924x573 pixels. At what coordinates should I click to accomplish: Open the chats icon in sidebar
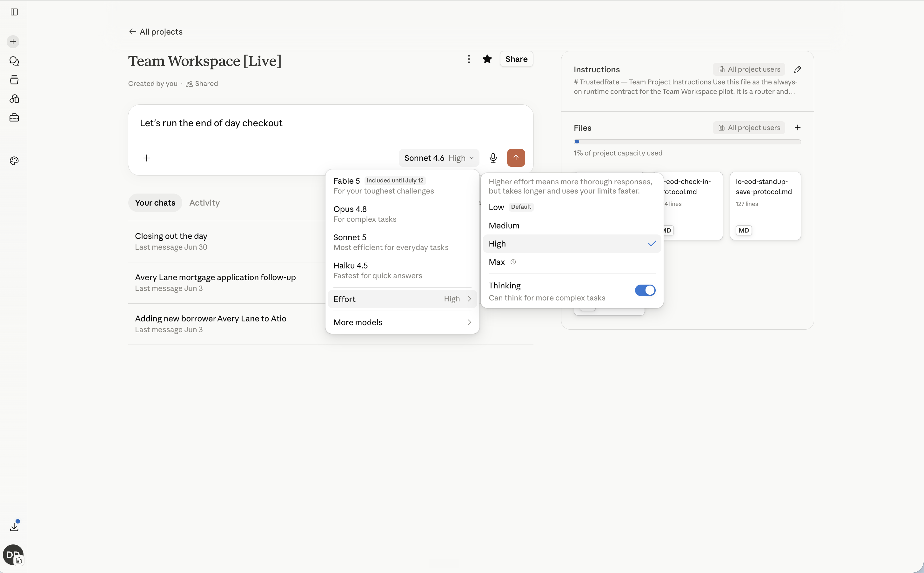(x=14, y=61)
